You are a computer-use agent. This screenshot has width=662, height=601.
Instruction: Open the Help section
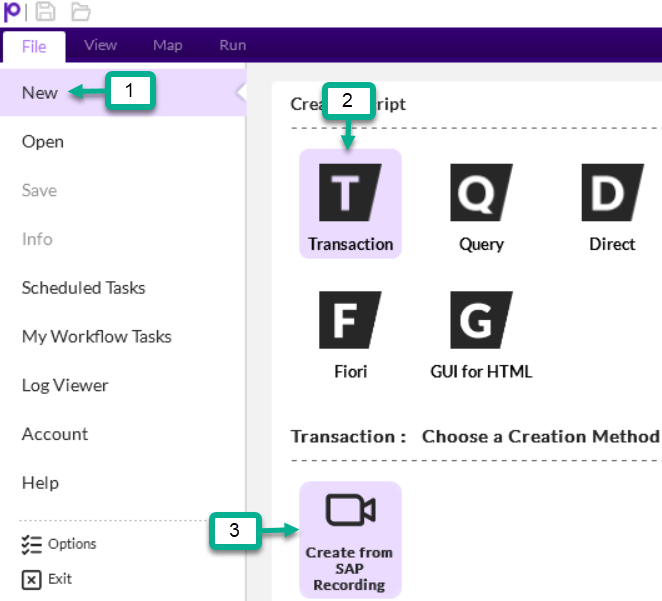click(40, 483)
